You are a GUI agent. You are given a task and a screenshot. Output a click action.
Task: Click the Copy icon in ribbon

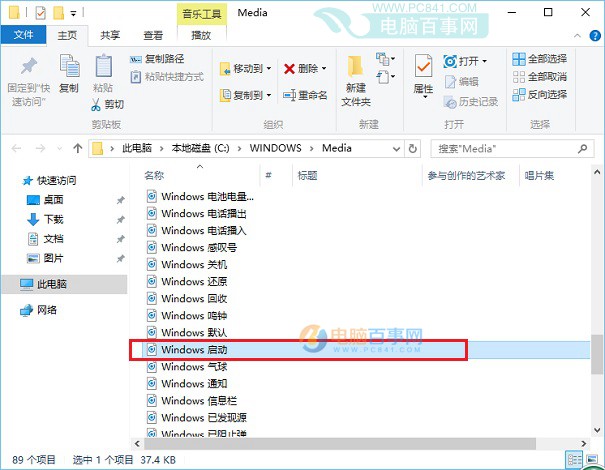coord(68,73)
